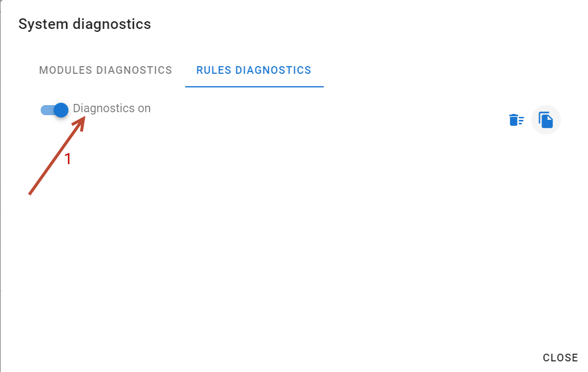Click the word RULES in the active tab
The width and height of the screenshot is (588, 372).
point(213,70)
